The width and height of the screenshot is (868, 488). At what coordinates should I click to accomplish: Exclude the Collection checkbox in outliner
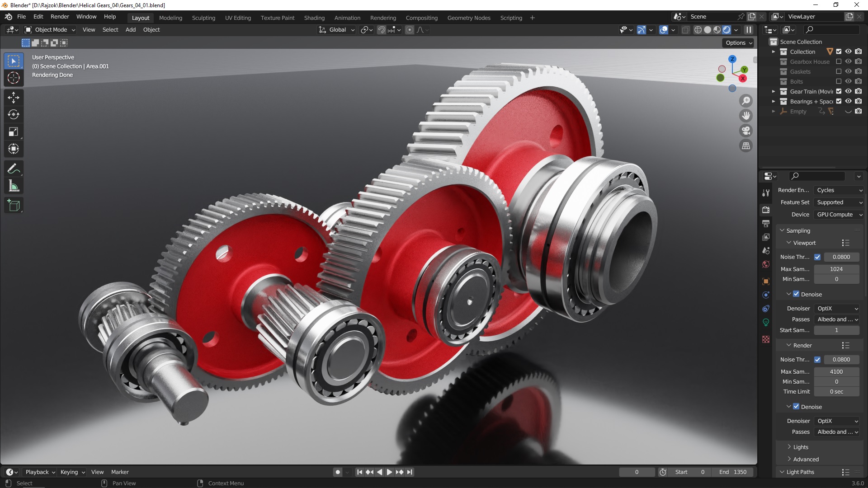[839, 52]
